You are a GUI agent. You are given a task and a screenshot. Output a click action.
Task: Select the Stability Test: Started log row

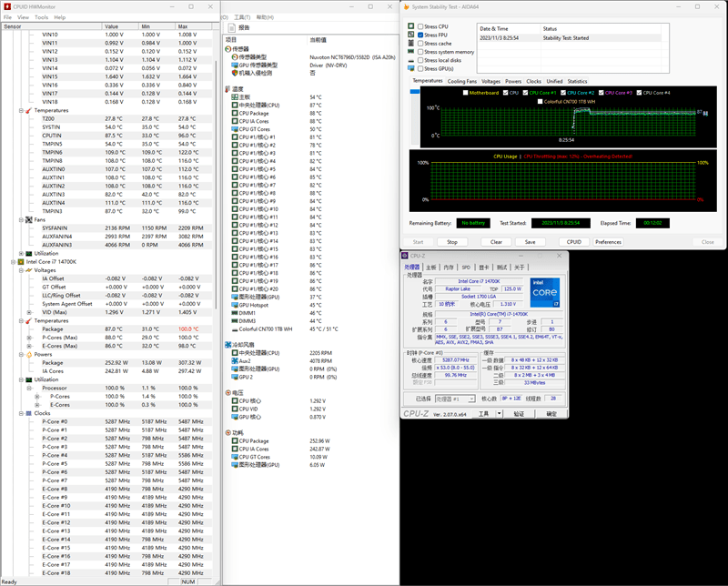571,38
